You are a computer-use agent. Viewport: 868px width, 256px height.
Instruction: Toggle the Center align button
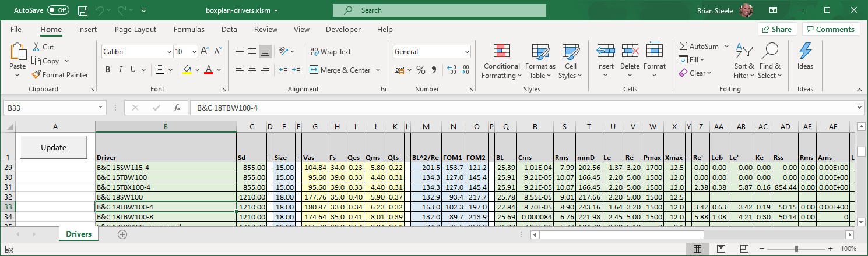coord(253,70)
